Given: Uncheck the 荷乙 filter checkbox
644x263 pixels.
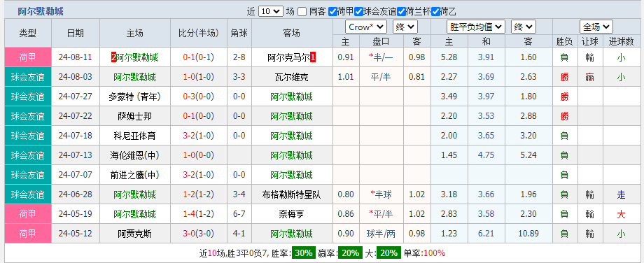Looking at the screenshot, I should (x=436, y=11).
